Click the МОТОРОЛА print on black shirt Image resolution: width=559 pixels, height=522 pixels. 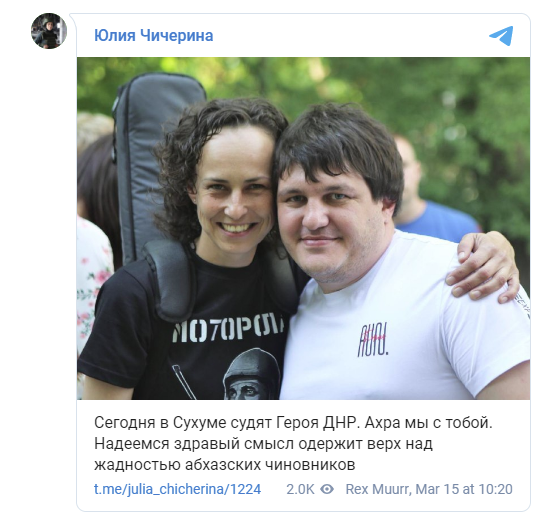click(x=228, y=328)
